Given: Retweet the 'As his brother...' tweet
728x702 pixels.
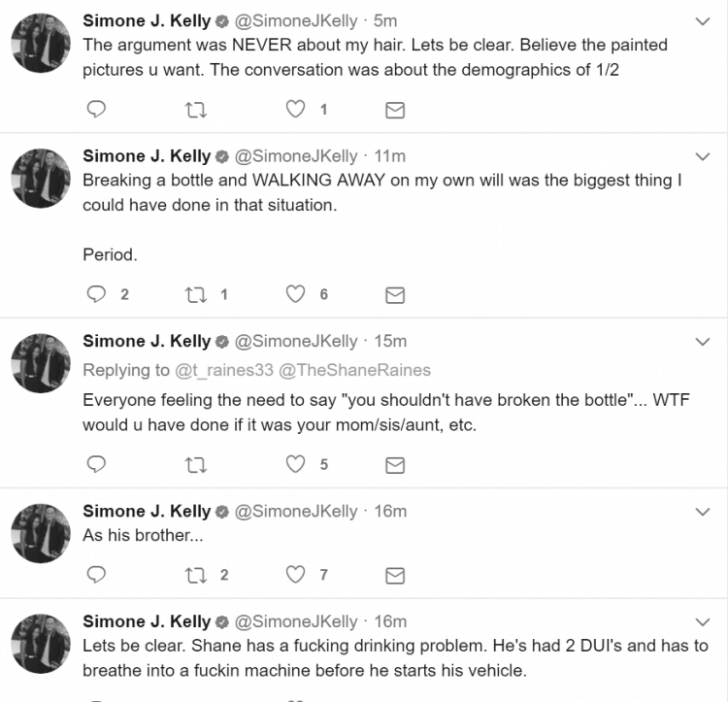Looking at the screenshot, I should point(195,575).
